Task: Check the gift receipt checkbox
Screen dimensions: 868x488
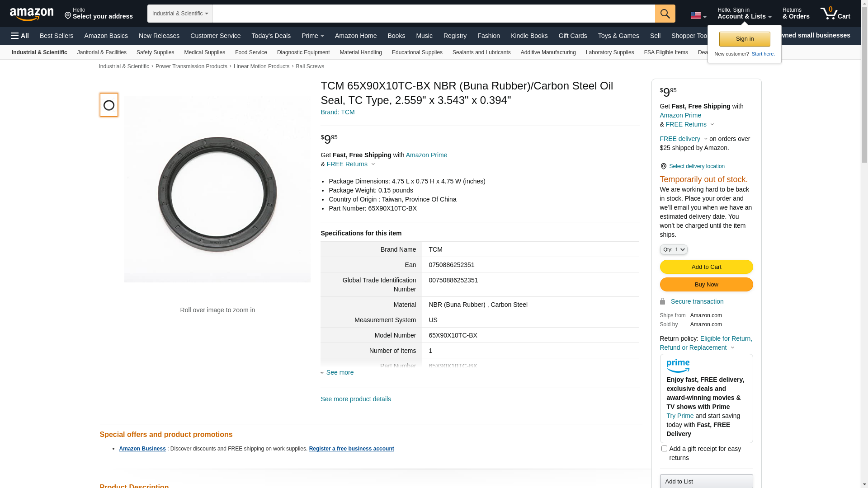Action: point(664,449)
